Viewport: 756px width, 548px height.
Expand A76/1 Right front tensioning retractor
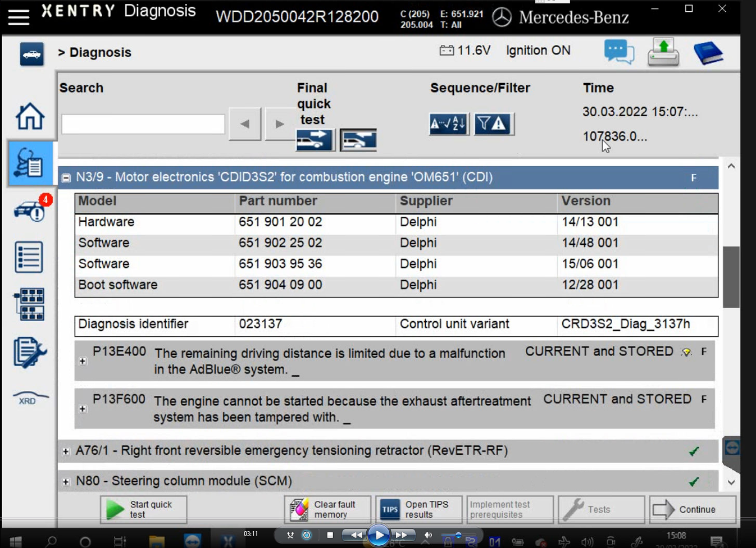[x=66, y=451]
